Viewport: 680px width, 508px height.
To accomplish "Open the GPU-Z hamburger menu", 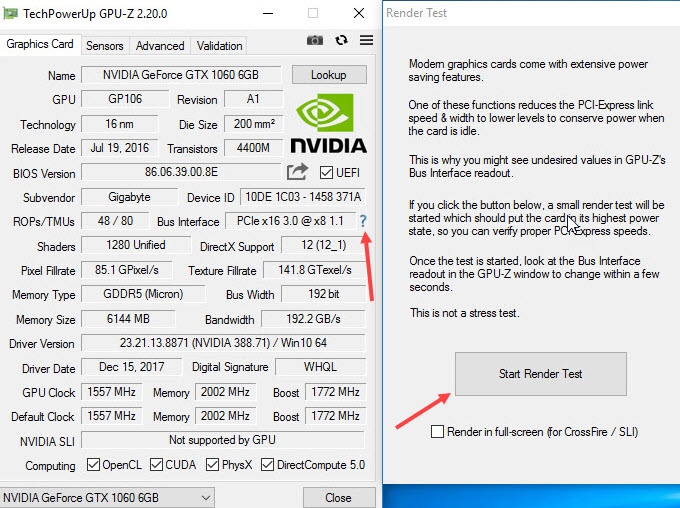I will pos(366,40).
